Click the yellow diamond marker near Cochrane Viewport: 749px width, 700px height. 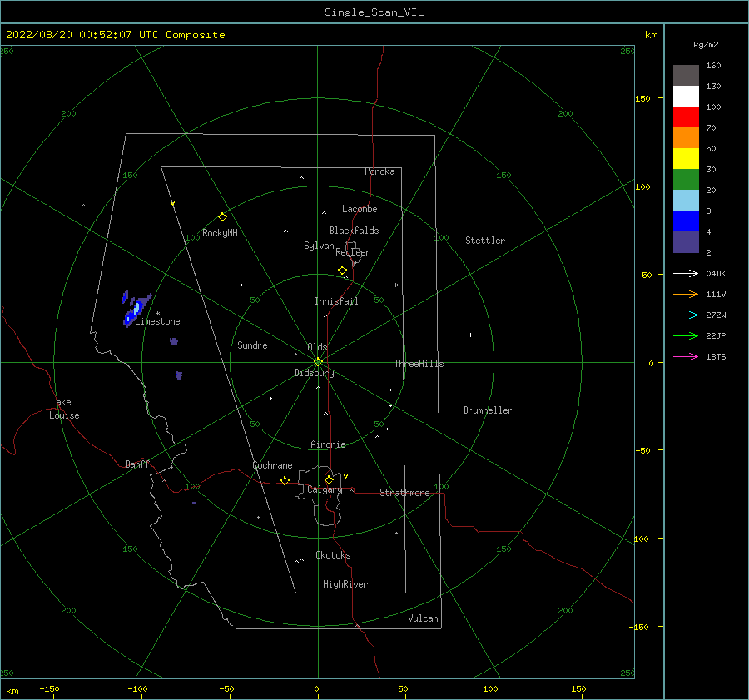(285, 480)
